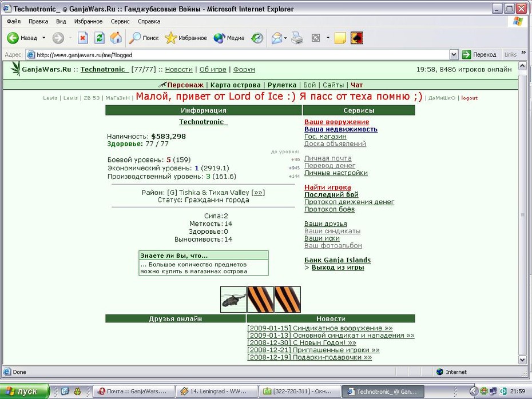This screenshot has width=532, height=399.
Task: Click the Forward arrow icon in toolbar
Action: tap(58, 38)
